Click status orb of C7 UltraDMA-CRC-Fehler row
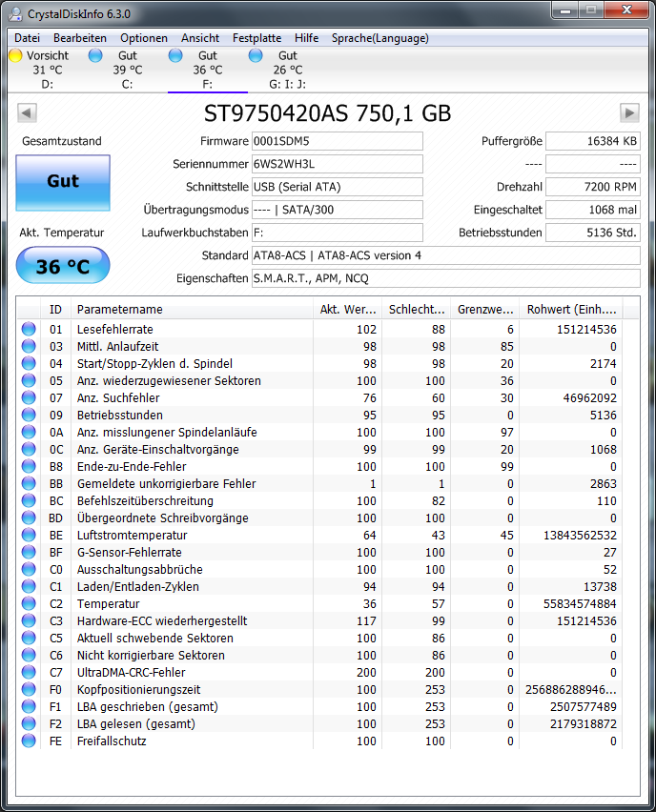656x812 pixels. [x=29, y=672]
